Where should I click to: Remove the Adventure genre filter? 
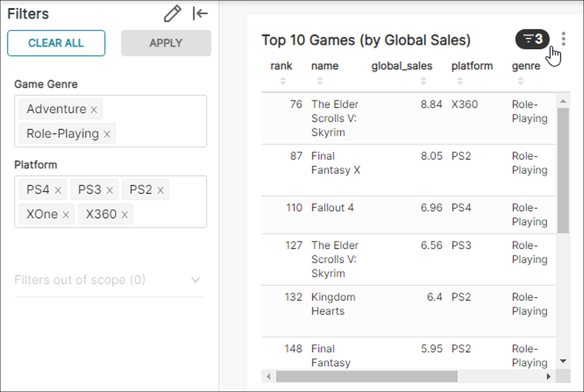coord(93,109)
